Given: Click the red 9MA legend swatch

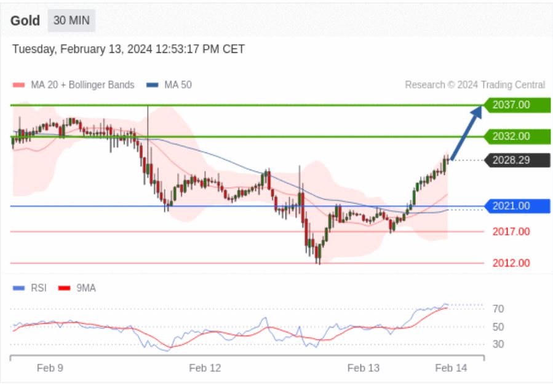Looking at the screenshot, I should pyautogui.click(x=64, y=288).
